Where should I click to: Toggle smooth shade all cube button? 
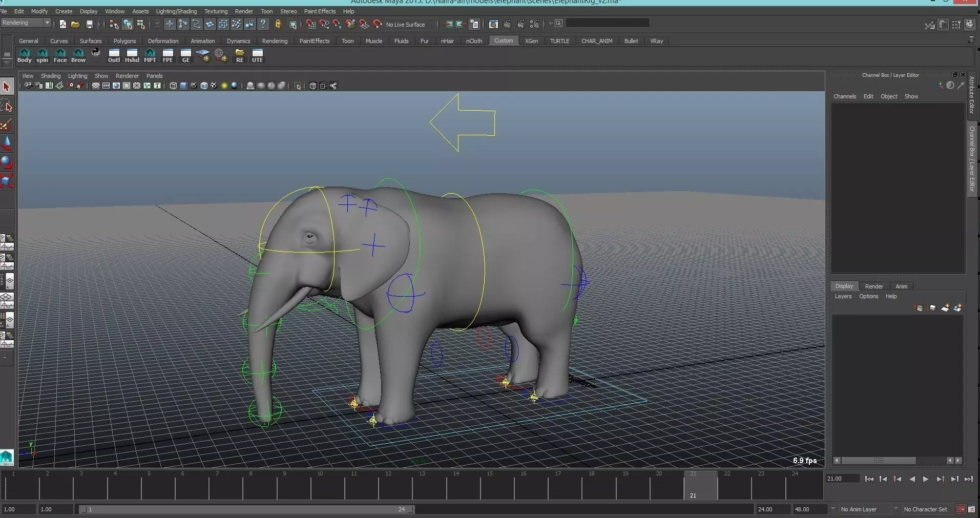click(183, 86)
